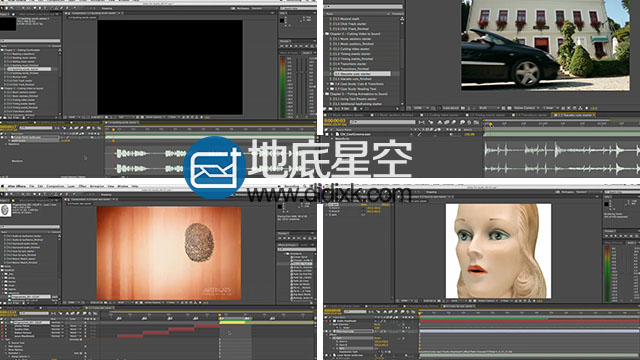Open the Graph Editor in the car timeline
This screenshot has height=360, width=640.
(476, 122)
